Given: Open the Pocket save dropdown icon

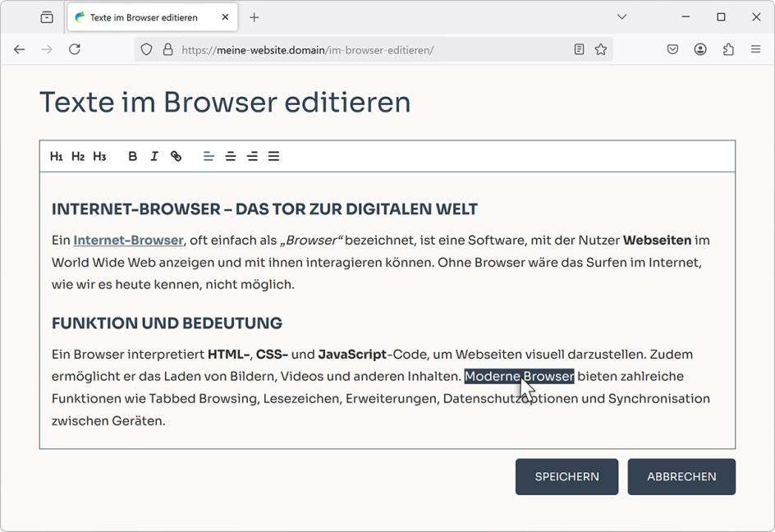Looking at the screenshot, I should (672, 49).
